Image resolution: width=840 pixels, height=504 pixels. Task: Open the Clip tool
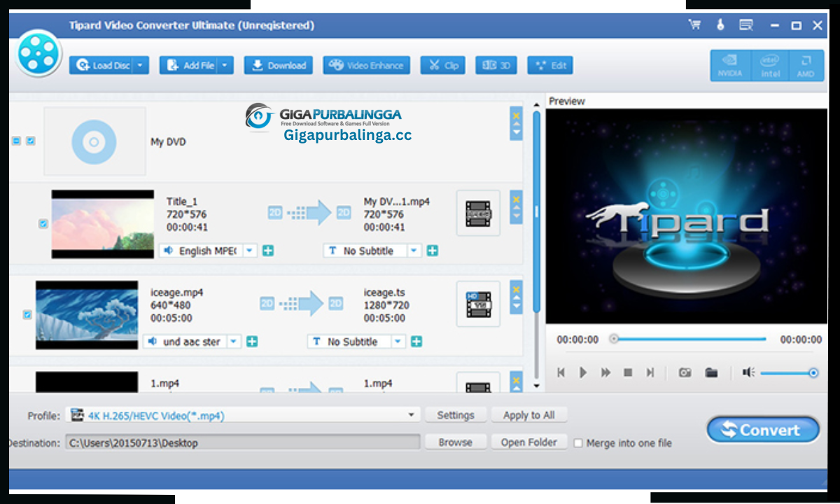[x=443, y=65]
